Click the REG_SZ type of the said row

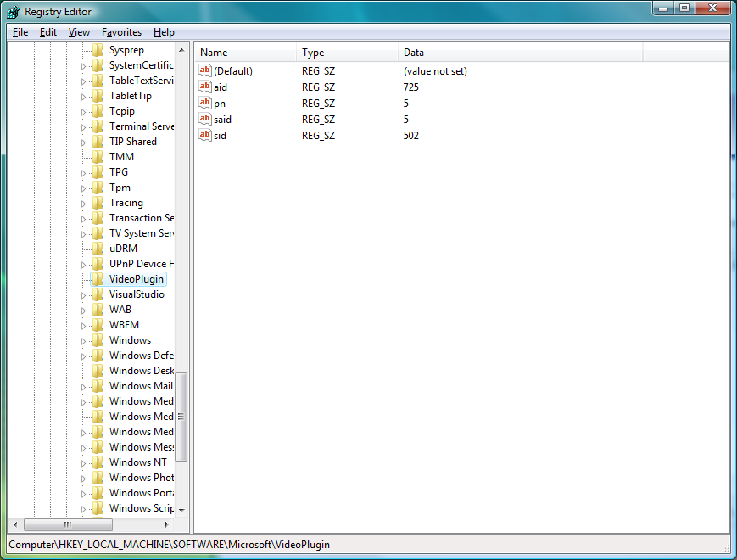point(318,120)
